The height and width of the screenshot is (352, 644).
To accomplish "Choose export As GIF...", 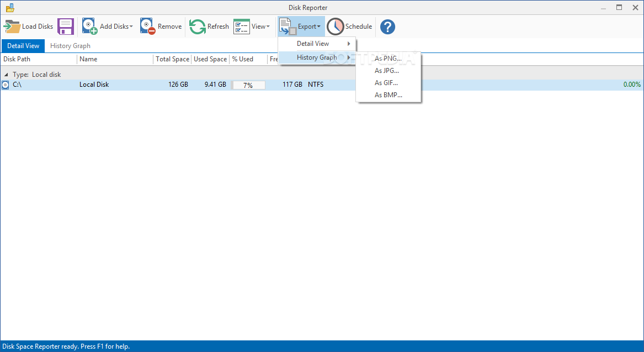I will [x=388, y=83].
